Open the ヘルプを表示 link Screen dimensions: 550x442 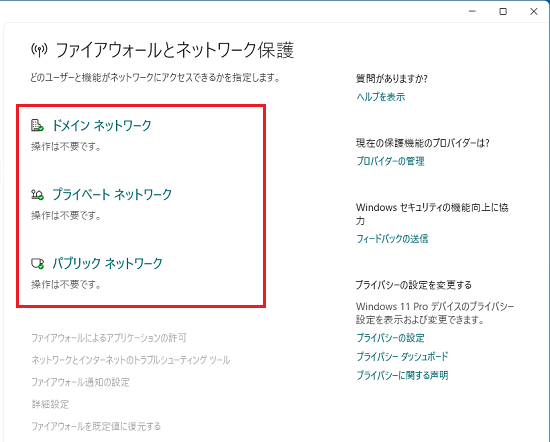click(x=381, y=97)
